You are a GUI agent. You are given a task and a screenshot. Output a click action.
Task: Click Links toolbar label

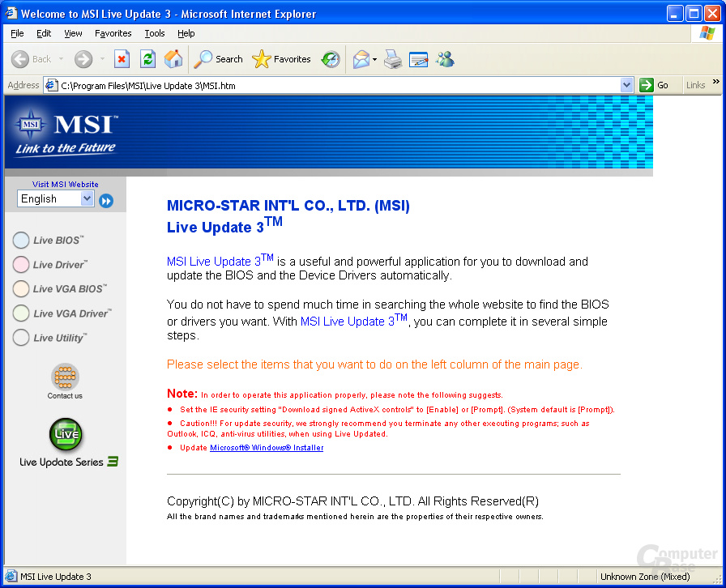[695, 85]
